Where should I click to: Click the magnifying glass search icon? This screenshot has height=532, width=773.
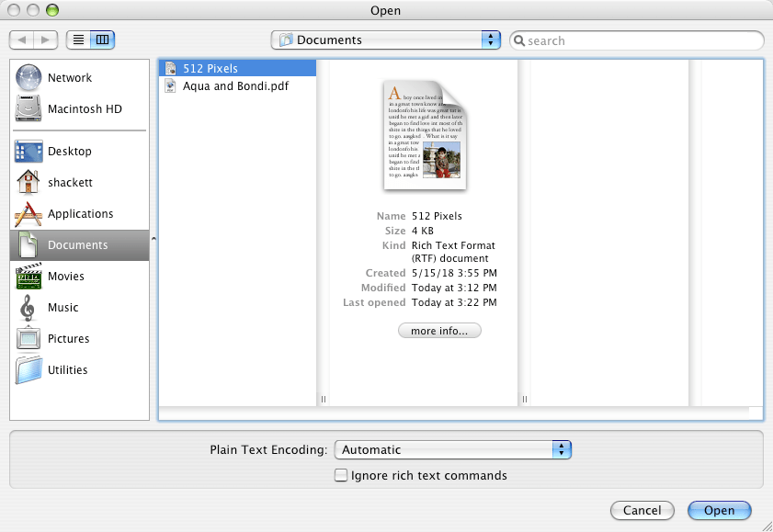coord(519,40)
